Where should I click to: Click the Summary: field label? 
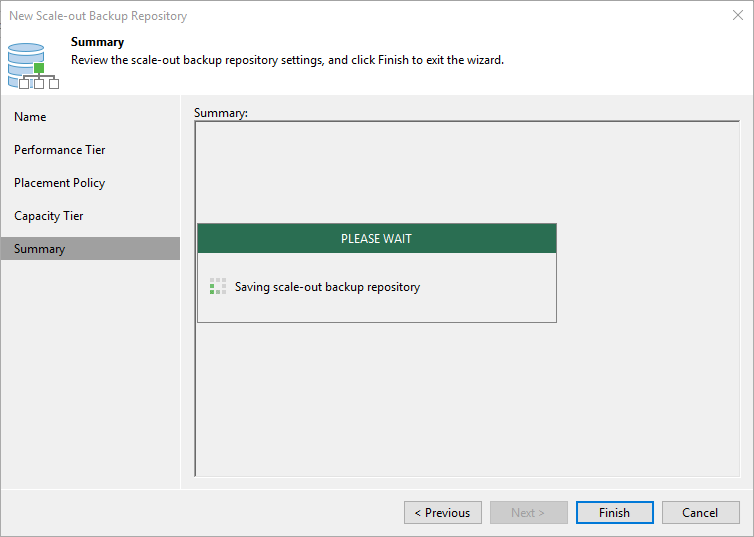click(221, 113)
